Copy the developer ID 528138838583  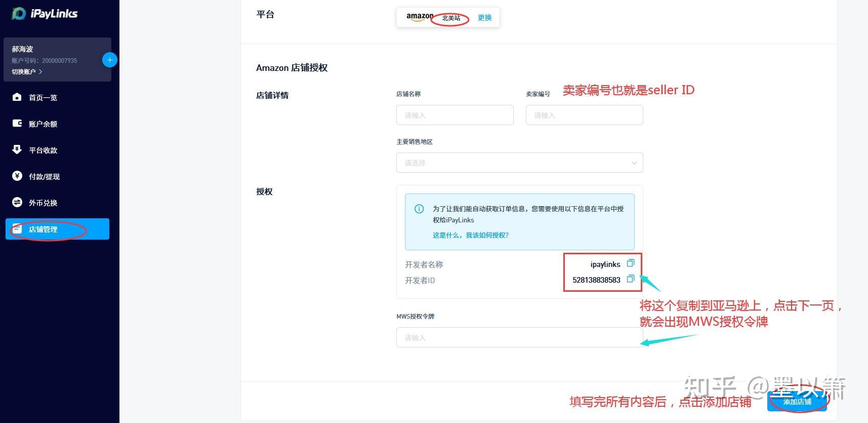tap(630, 279)
